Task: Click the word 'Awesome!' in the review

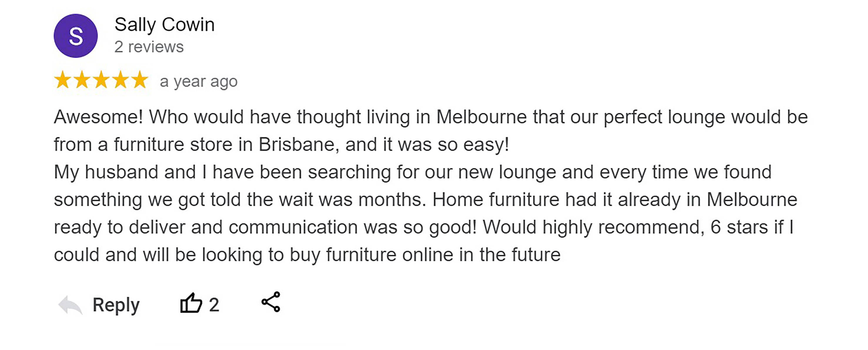Action: click(x=98, y=117)
